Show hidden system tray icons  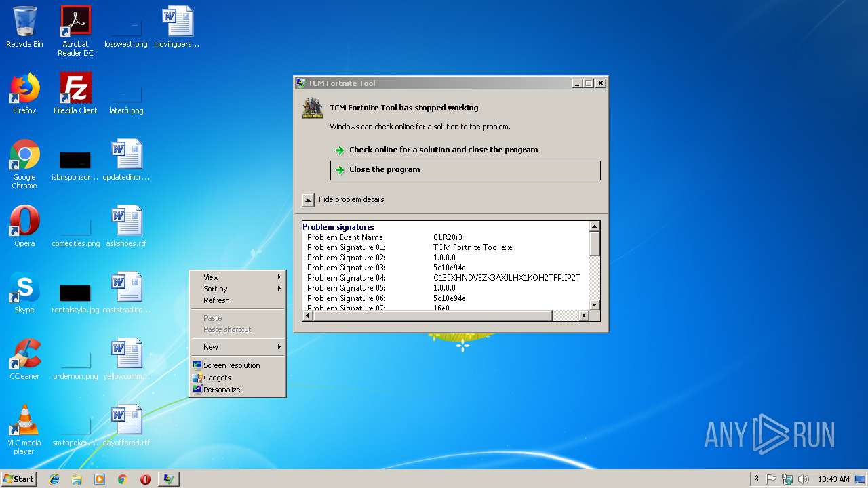[756, 479]
